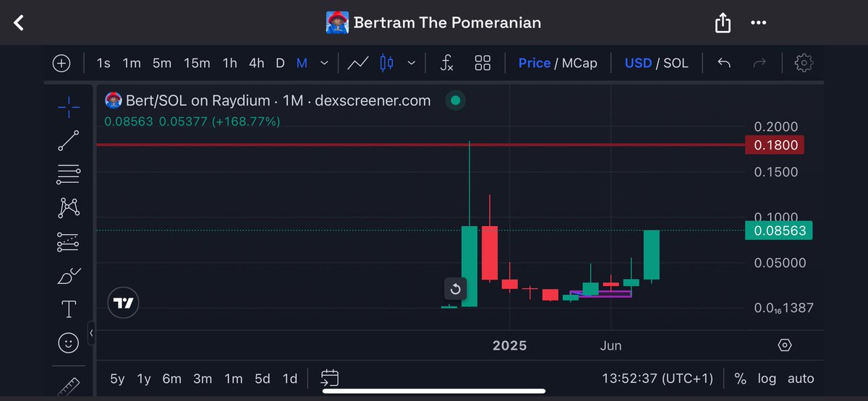The image size is (868, 401).
Task: Open the share icon
Action: [723, 23]
